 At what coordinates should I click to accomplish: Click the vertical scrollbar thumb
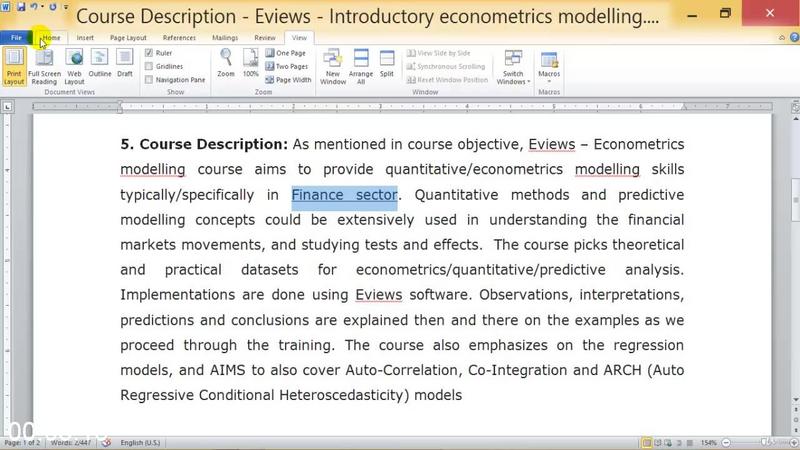pyautogui.click(x=795, y=200)
